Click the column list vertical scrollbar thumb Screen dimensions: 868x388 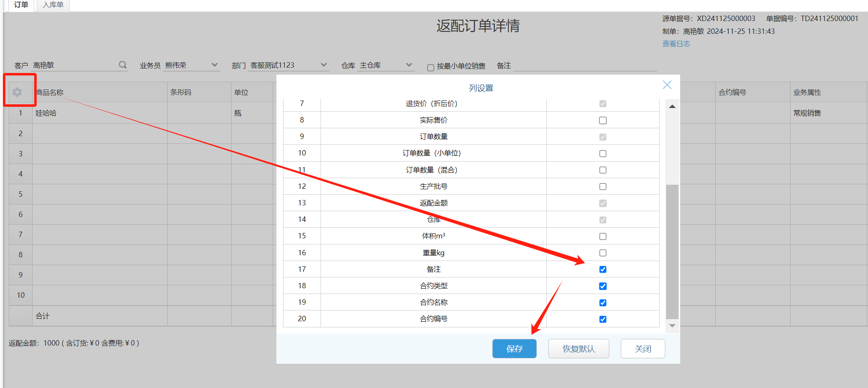[672, 252]
